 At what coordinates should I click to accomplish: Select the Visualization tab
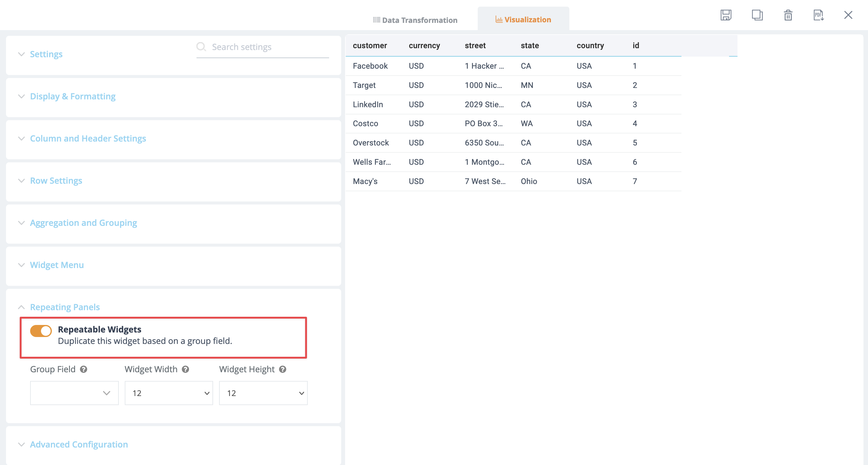click(523, 19)
